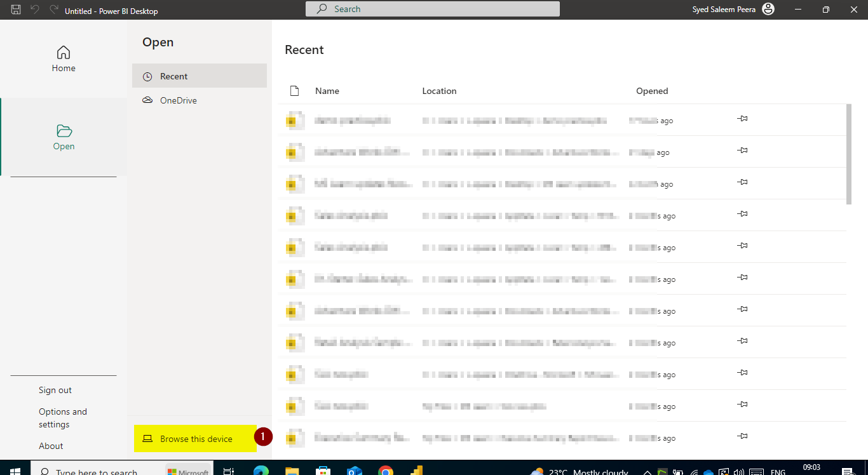This screenshot has width=868, height=475.
Task: Launch Google Chrome from taskbar
Action: (x=385, y=472)
